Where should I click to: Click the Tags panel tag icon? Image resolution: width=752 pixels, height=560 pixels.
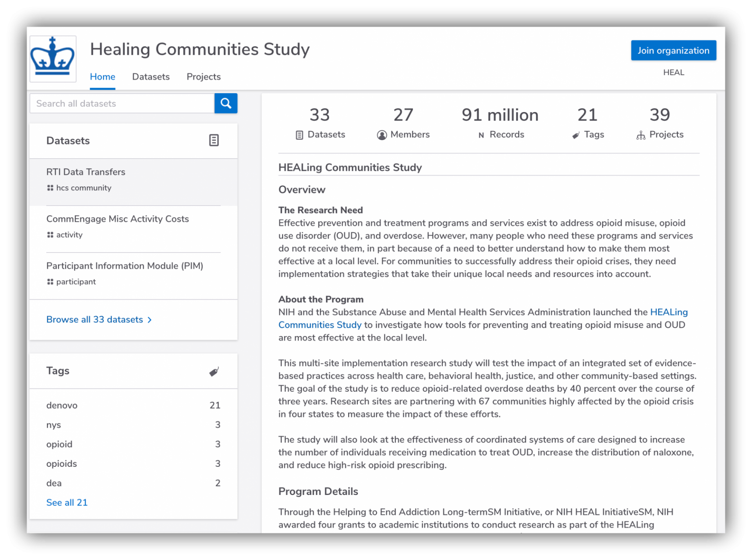coord(214,371)
